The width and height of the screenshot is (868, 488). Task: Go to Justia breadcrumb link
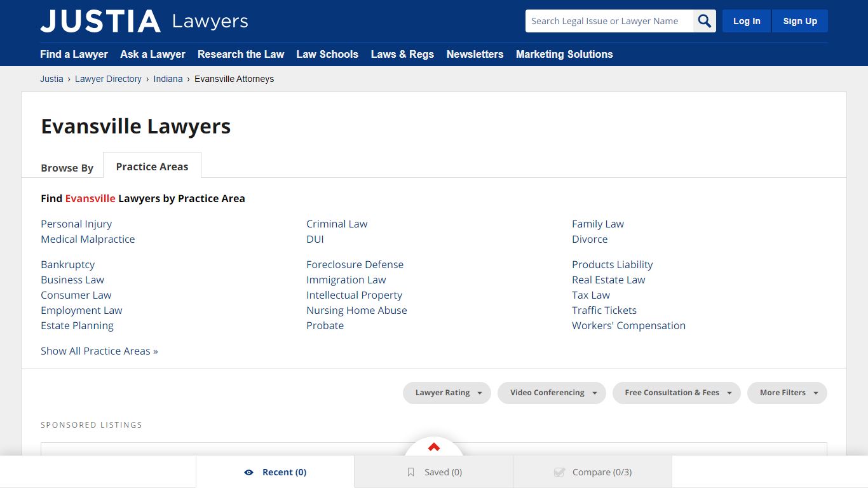[x=51, y=79]
